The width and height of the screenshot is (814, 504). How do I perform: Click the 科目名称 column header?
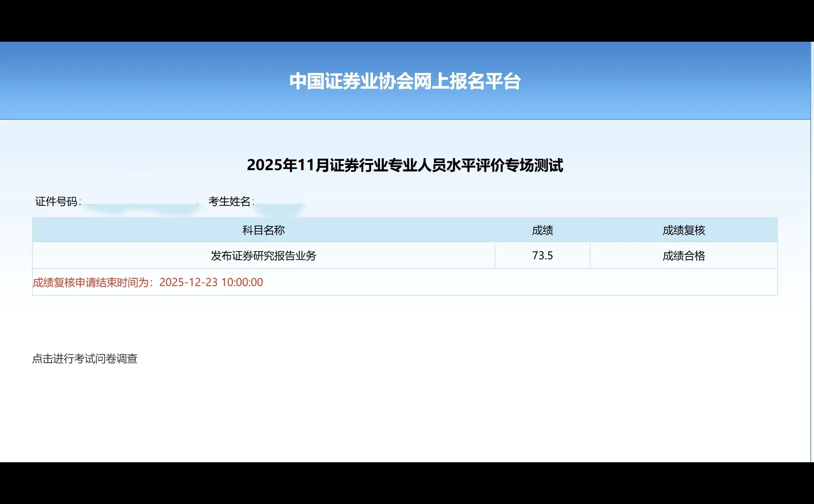click(x=263, y=230)
